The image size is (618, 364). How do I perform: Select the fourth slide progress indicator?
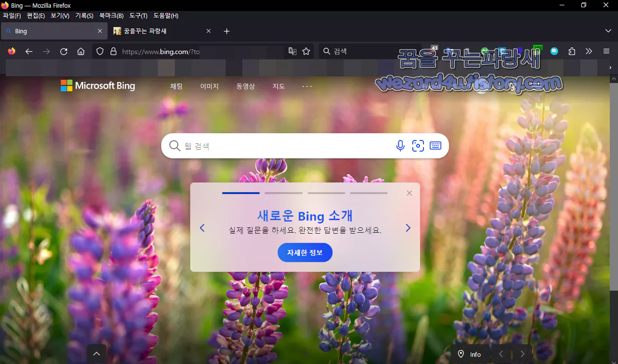(x=369, y=193)
